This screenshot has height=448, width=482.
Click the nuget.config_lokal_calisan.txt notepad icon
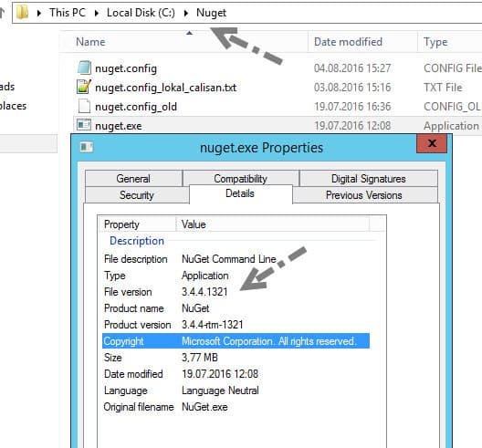(84, 87)
